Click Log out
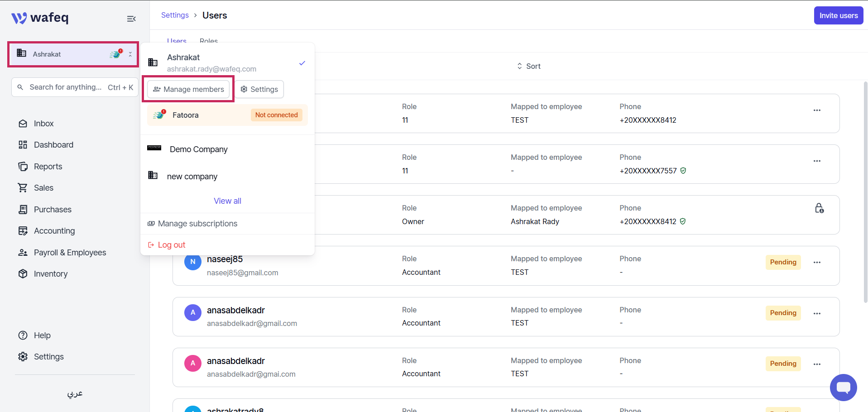Screen dimensions: 868x412 coord(167,245)
